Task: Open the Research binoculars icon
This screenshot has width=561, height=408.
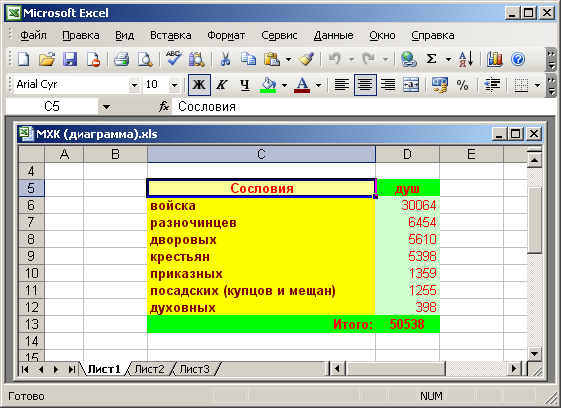Action: 196,59
